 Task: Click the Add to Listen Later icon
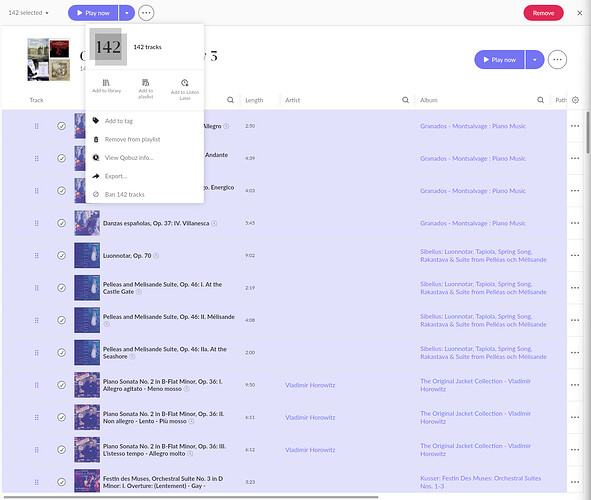tap(185, 89)
